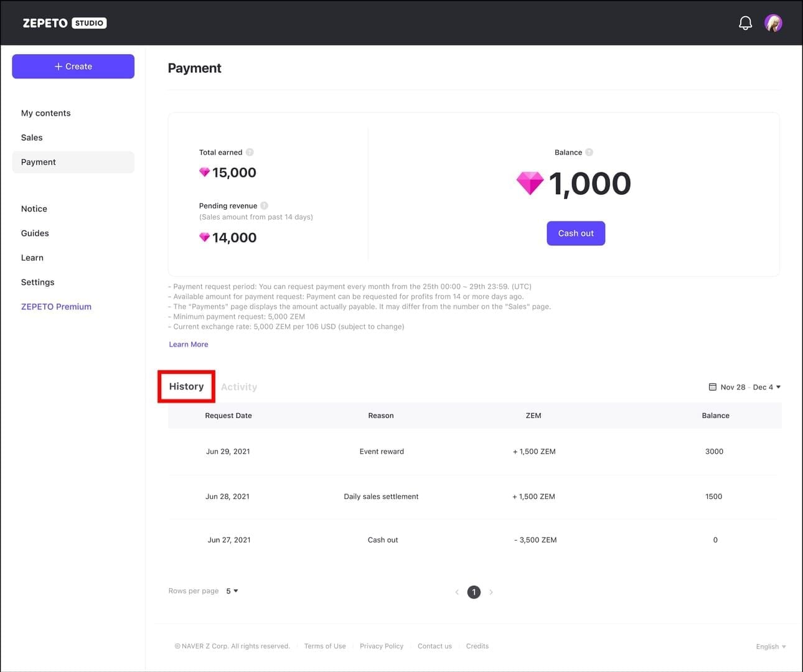The width and height of the screenshot is (803, 672).
Task: Click the Pending revenue info icon
Action: tap(264, 205)
